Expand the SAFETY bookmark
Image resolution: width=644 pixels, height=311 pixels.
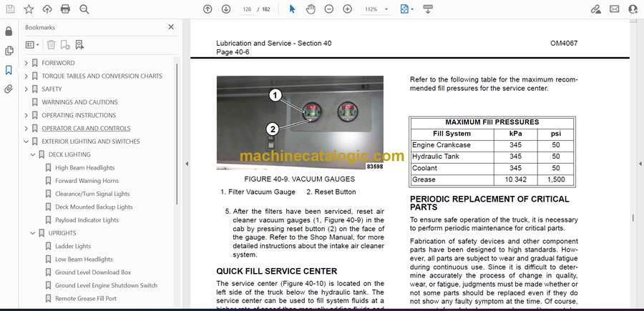pos(26,89)
